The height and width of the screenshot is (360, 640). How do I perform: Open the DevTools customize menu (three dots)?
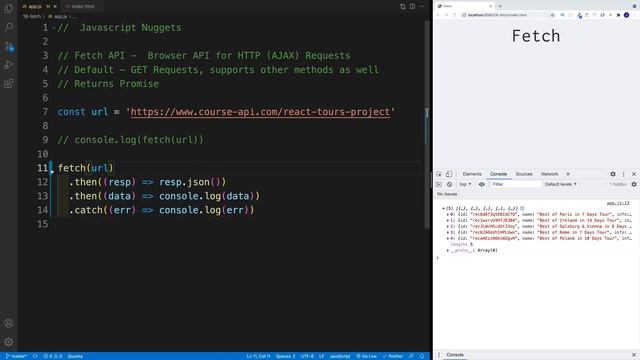coord(623,174)
